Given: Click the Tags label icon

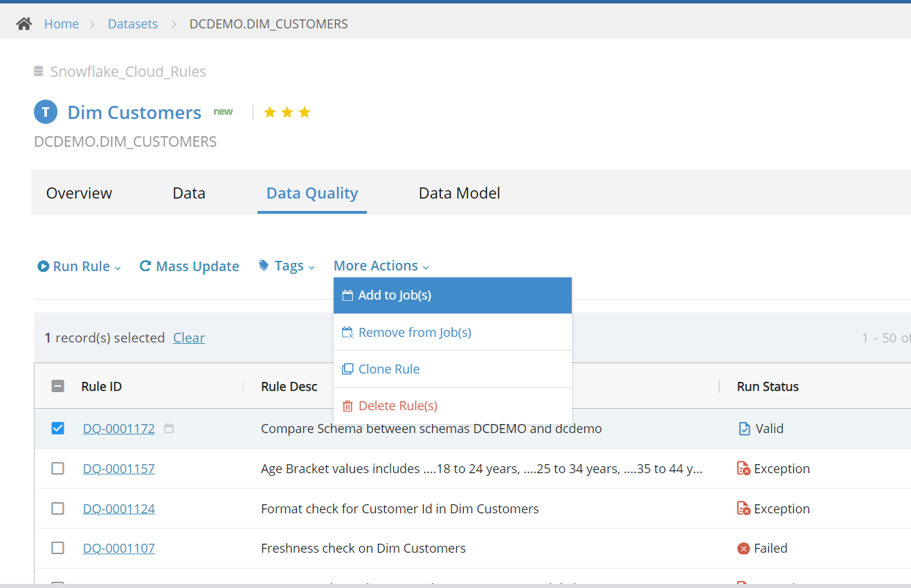Looking at the screenshot, I should (x=264, y=265).
